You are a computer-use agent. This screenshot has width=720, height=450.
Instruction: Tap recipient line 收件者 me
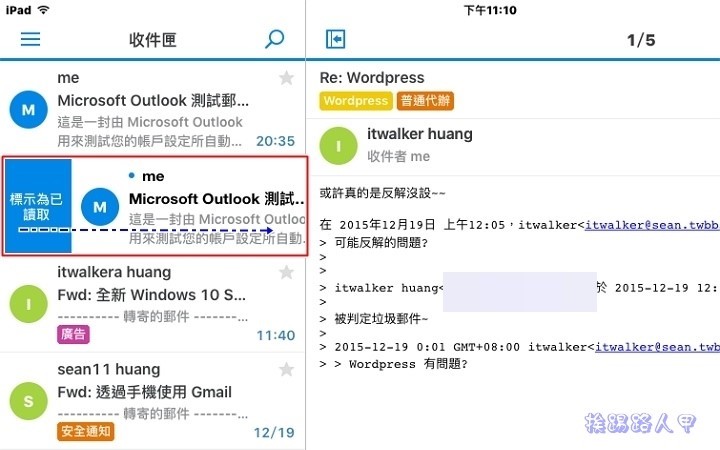pos(399,156)
